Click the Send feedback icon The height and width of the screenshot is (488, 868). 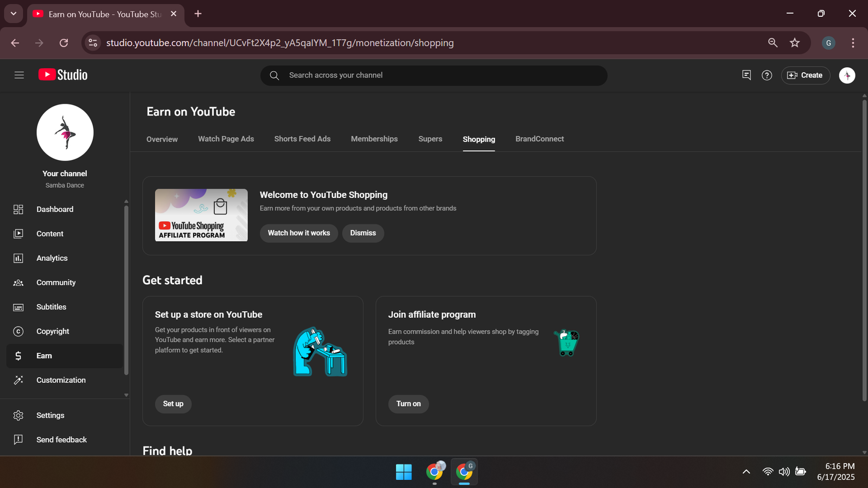(18, 440)
